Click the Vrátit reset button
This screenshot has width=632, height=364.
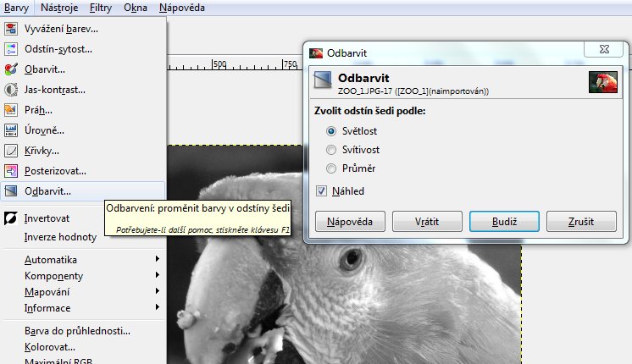427,222
